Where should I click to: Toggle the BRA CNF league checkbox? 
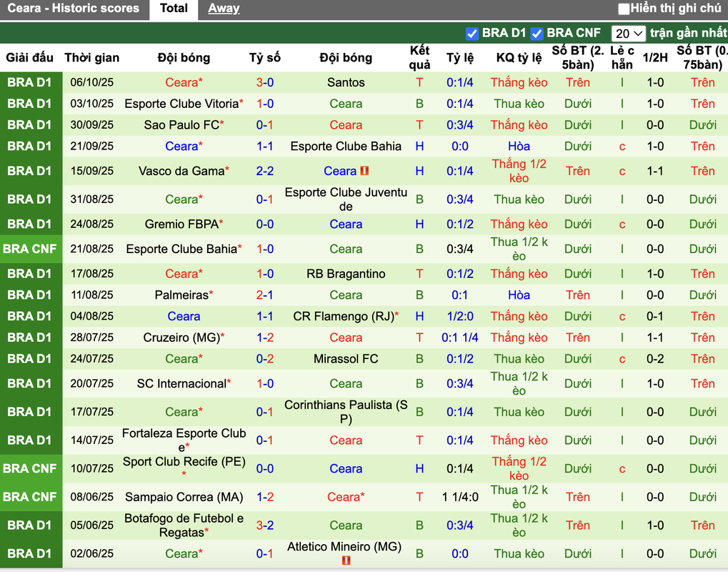[x=537, y=34]
